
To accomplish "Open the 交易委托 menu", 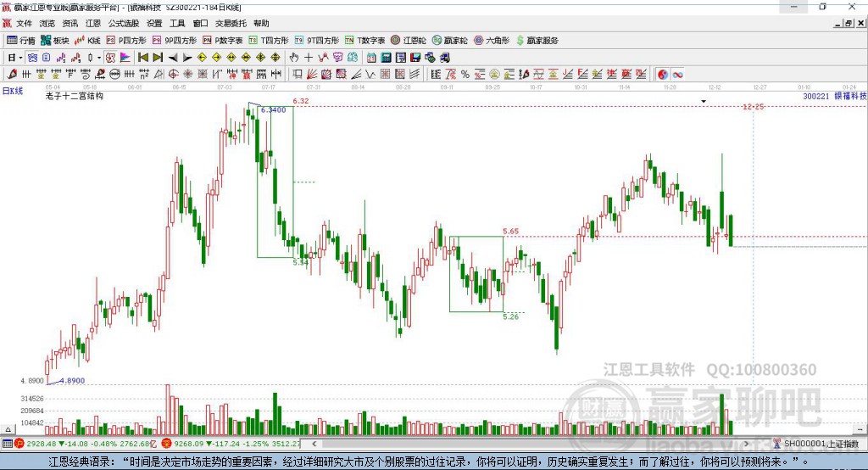I will tap(231, 23).
